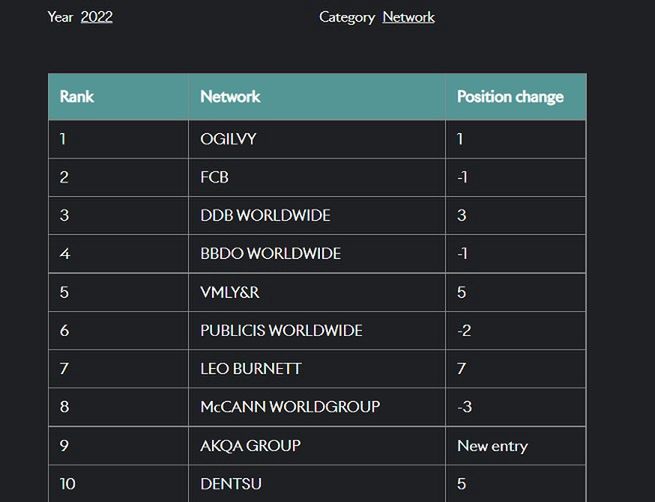Open the Category Network dropdown
Screen dimensions: 655x502
coord(408,17)
